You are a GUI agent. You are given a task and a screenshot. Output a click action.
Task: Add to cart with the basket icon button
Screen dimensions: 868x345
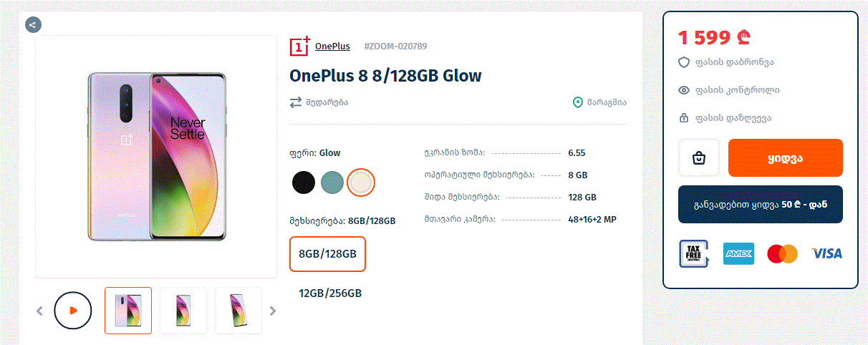699,157
